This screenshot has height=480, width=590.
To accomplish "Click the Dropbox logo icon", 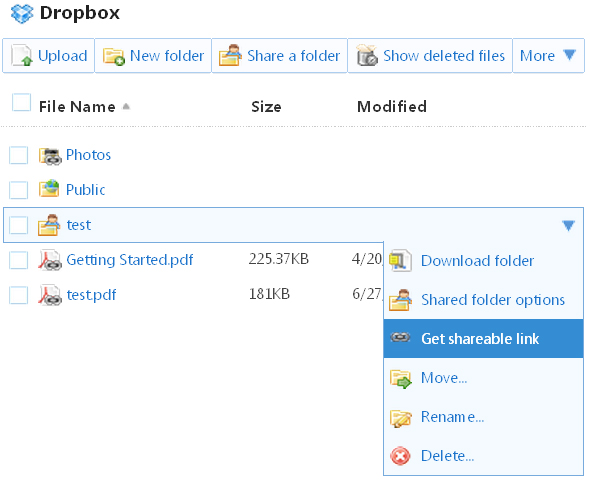I will pos(22,13).
